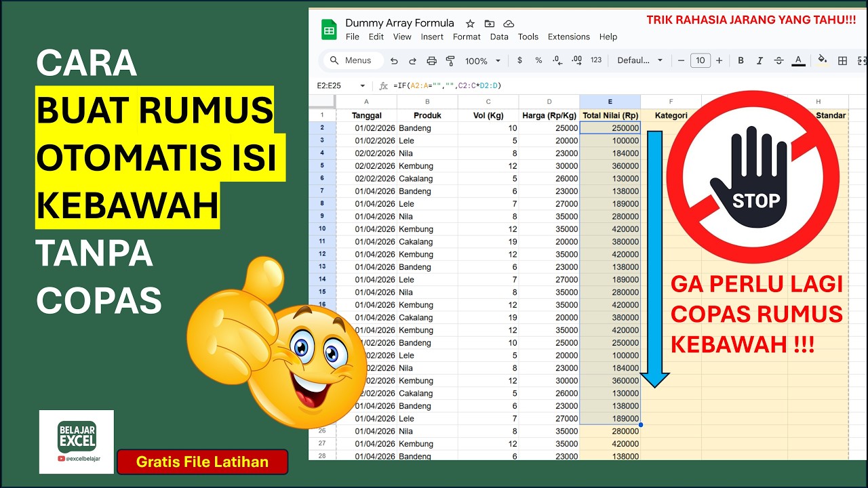Screen dimensions: 868x488
Task: Select row 2 header
Action: [x=322, y=128]
